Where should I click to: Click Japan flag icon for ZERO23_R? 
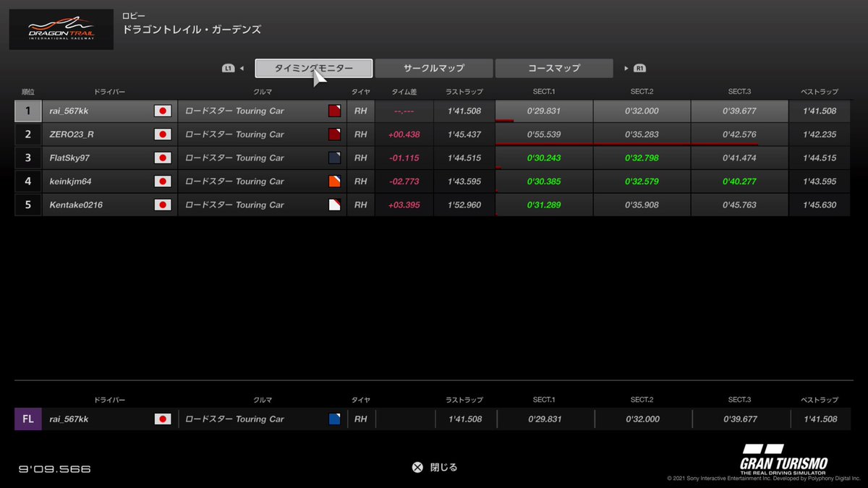point(163,134)
